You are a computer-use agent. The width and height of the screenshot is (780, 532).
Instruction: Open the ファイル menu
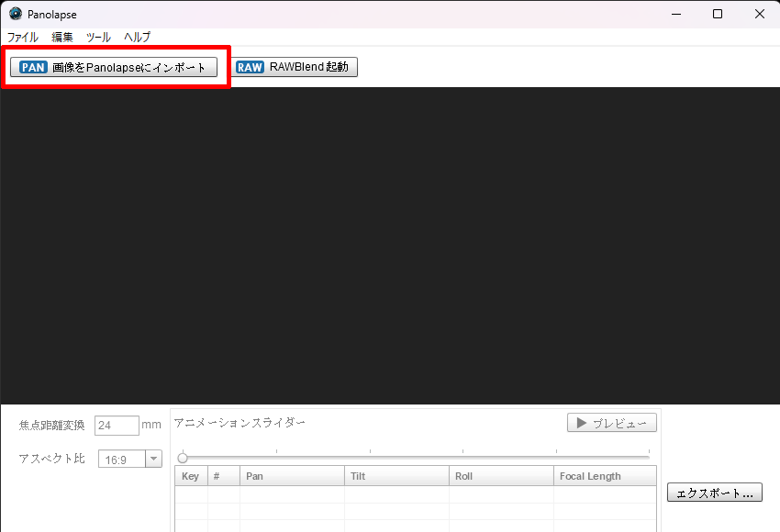pos(23,38)
